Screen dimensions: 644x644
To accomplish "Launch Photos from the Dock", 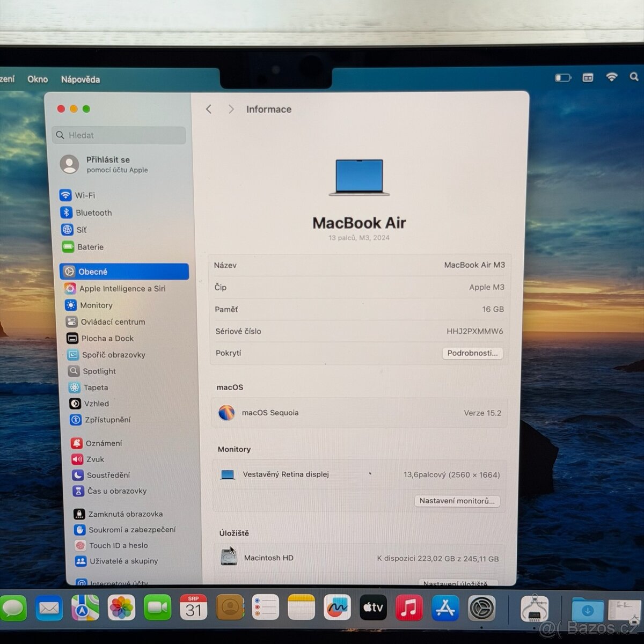I will [121, 608].
